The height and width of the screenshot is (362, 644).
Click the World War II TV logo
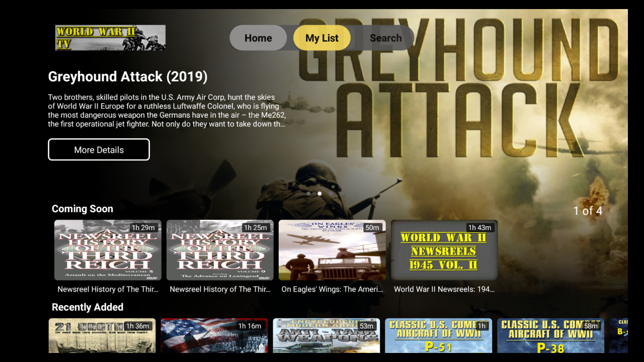tap(110, 38)
